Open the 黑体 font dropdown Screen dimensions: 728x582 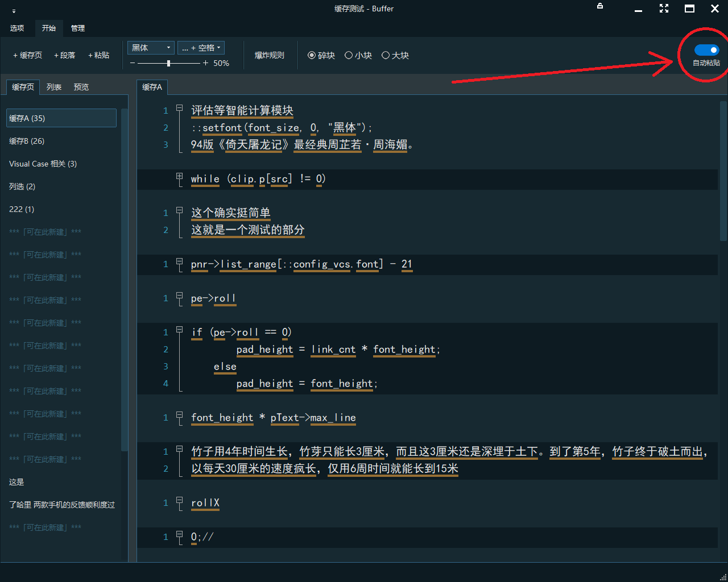(151, 48)
